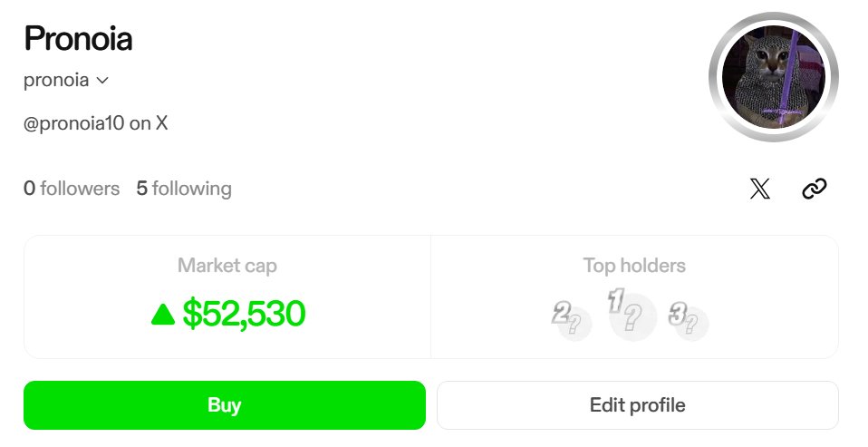Select the number 3 top holder badge
This screenshot has height=447, width=868.
coord(689,319)
